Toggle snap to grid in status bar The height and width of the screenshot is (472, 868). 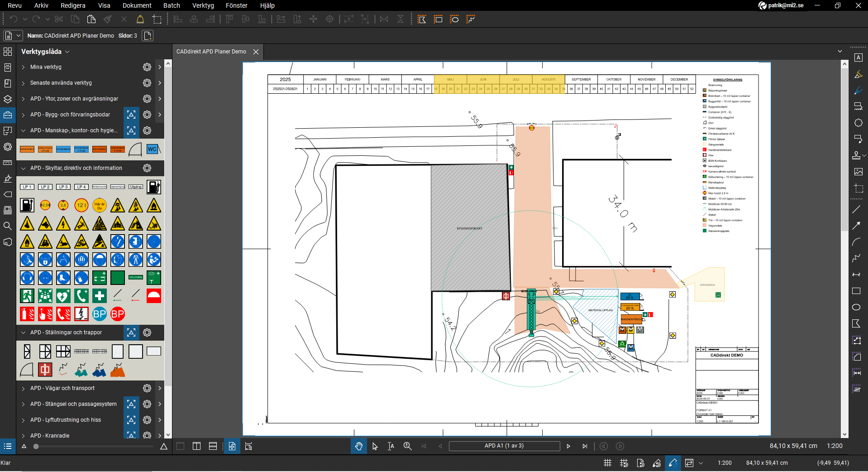point(624,463)
